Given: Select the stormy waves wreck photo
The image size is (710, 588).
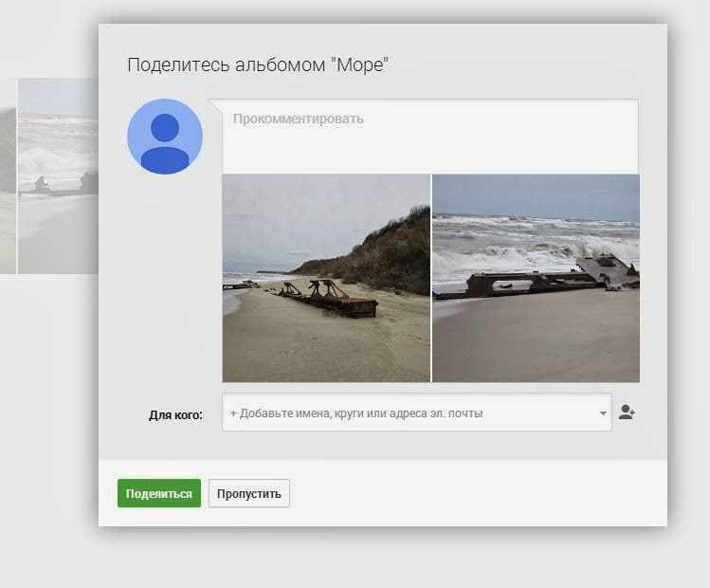Looking at the screenshot, I should (x=537, y=278).
